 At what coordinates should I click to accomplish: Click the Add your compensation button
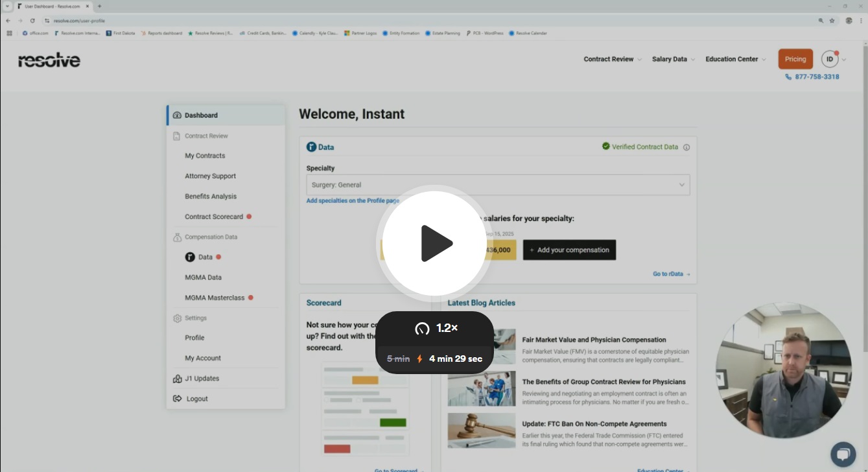coord(569,250)
